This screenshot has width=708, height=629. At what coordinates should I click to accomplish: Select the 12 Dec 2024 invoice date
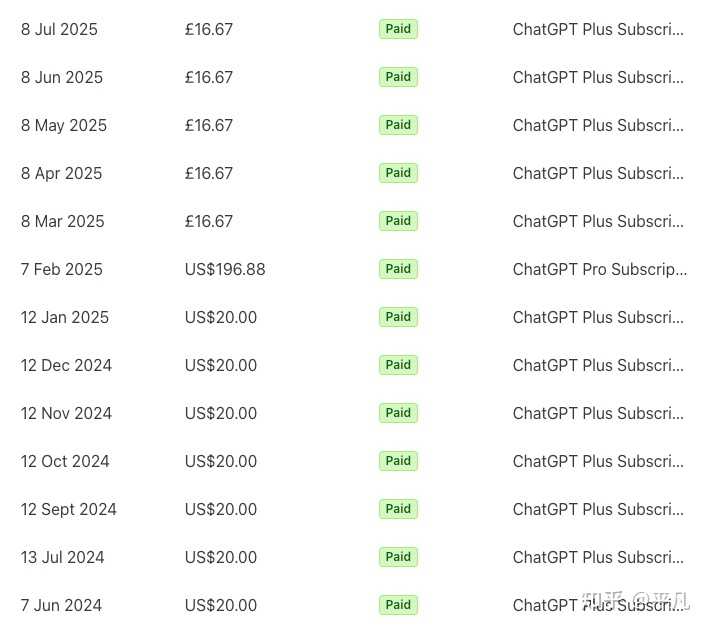(66, 365)
